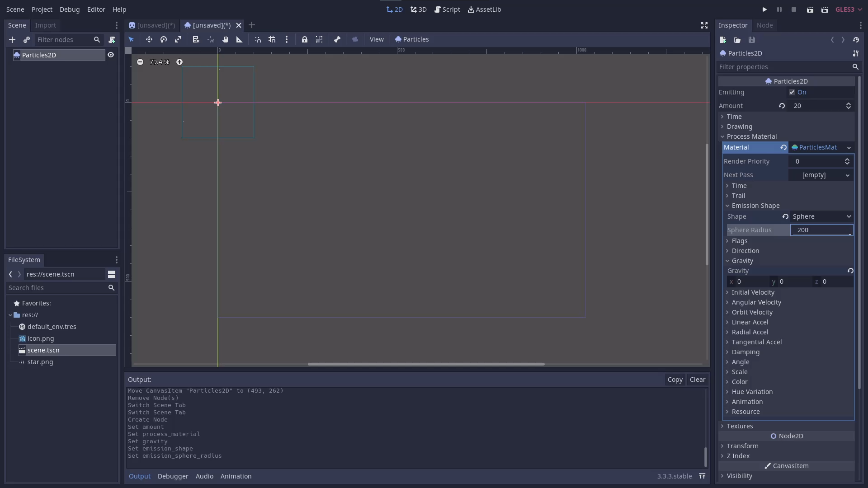Viewport: 868px width, 488px height.
Task: Open Inspector object history icon
Action: [x=856, y=40]
